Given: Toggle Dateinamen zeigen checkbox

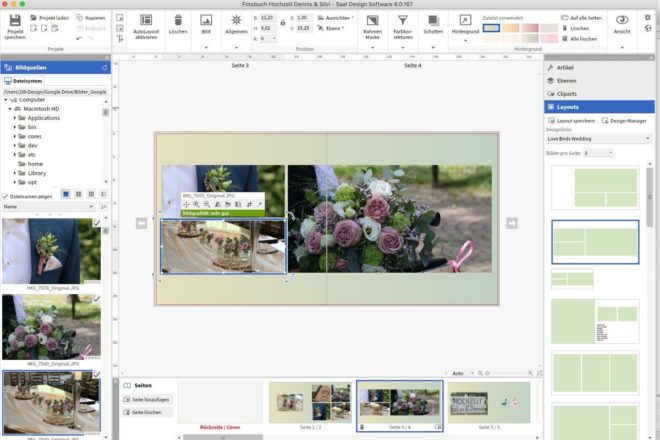Looking at the screenshot, I should click(5, 196).
